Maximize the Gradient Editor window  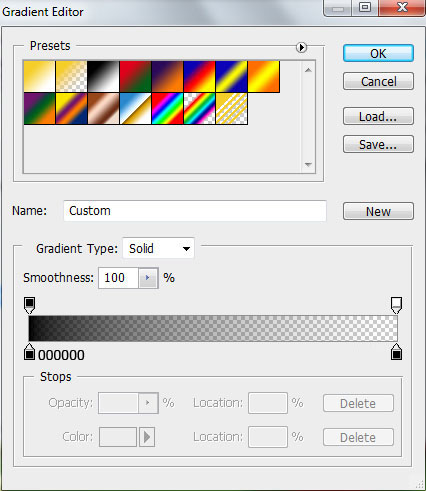tap(365, 7)
